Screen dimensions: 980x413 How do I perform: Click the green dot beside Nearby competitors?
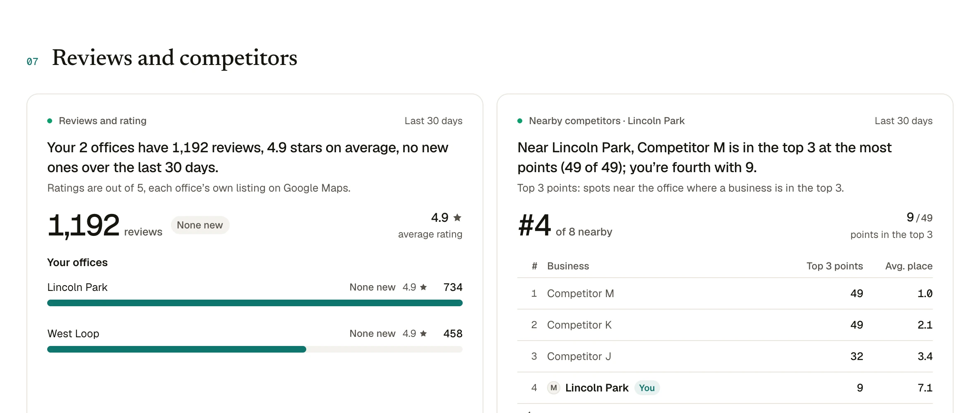click(x=520, y=121)
